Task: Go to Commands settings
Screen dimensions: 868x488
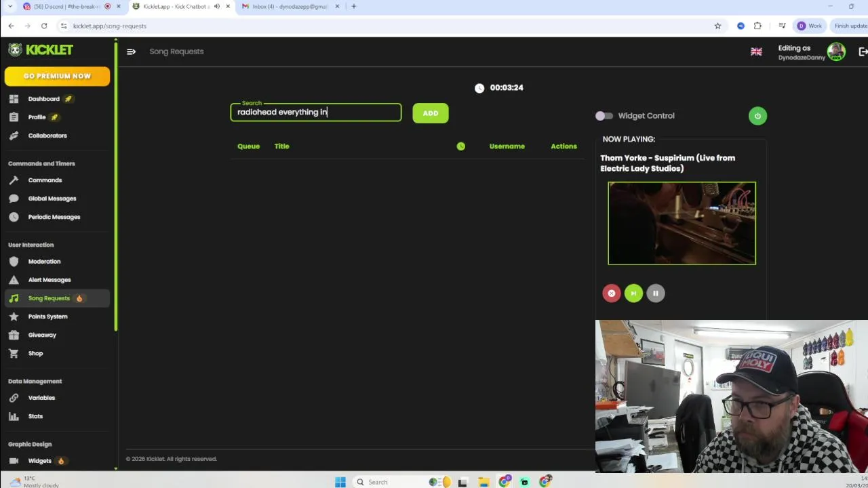Action: 45,180
